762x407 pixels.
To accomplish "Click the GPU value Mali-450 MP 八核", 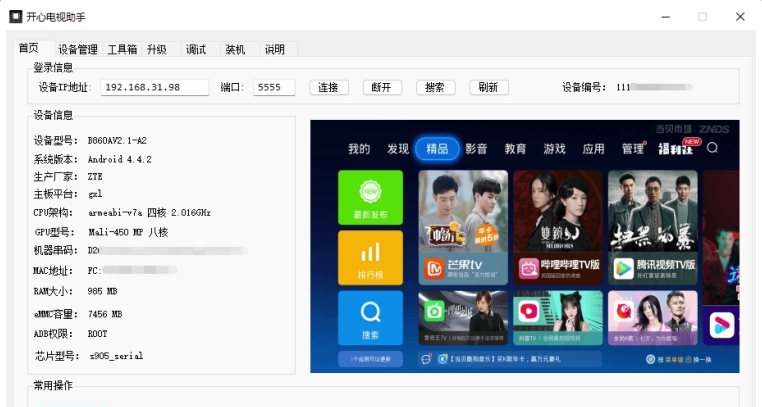I will point(128,232).
